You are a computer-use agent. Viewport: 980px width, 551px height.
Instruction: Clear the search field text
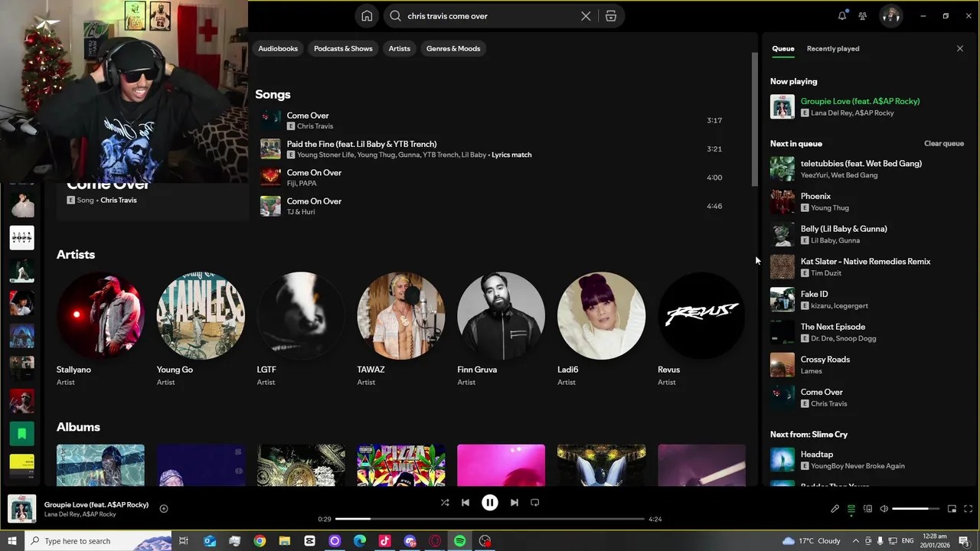586,16
